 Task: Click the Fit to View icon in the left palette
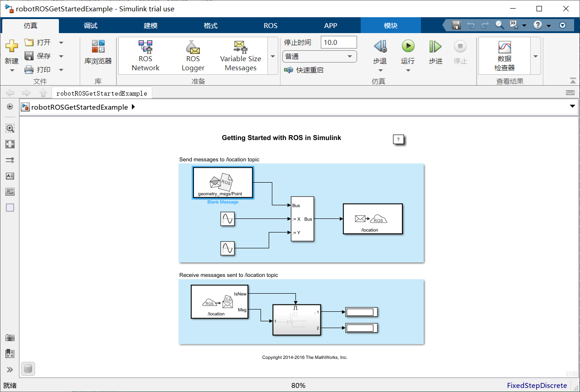tap(10, 144)
